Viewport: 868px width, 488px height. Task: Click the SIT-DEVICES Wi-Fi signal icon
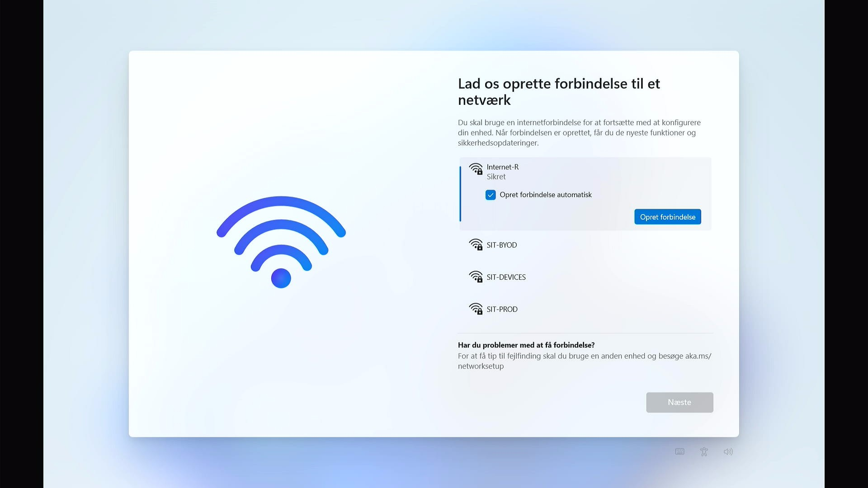pos(476,277)
